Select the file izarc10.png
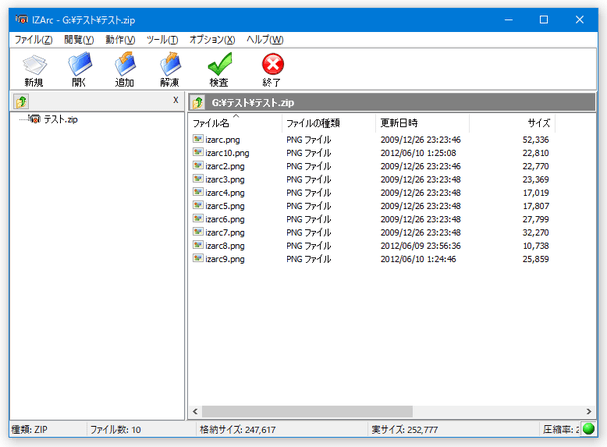 [x=227, y=153]
